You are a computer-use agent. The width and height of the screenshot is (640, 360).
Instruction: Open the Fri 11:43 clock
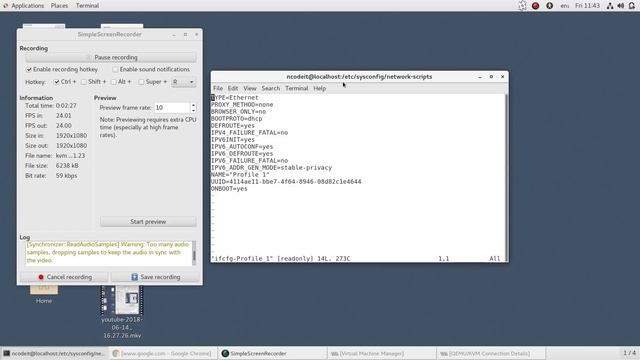pos(587,6)
